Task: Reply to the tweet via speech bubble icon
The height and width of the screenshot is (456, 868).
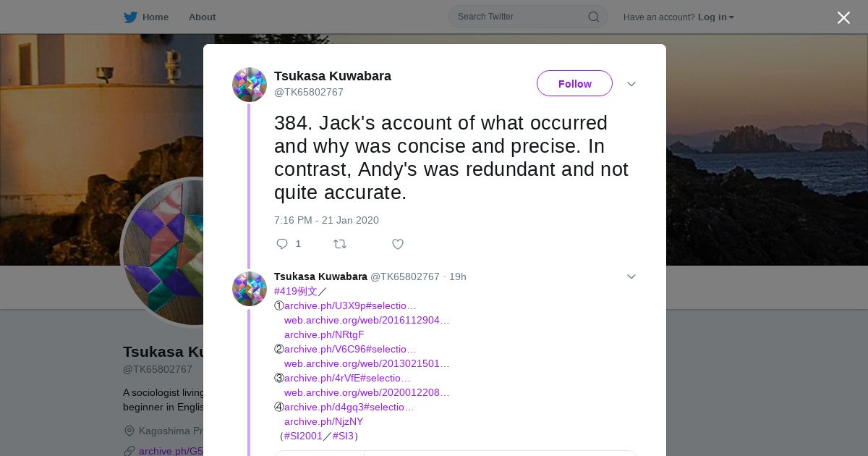Action: [x=282, y=244]
